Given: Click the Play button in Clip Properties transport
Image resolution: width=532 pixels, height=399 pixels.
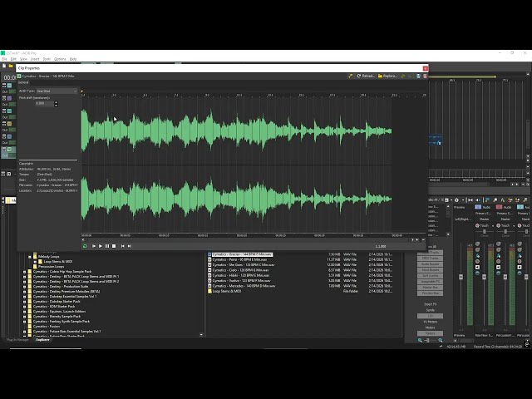Looking at the screenshot, I should click(101, 246).
